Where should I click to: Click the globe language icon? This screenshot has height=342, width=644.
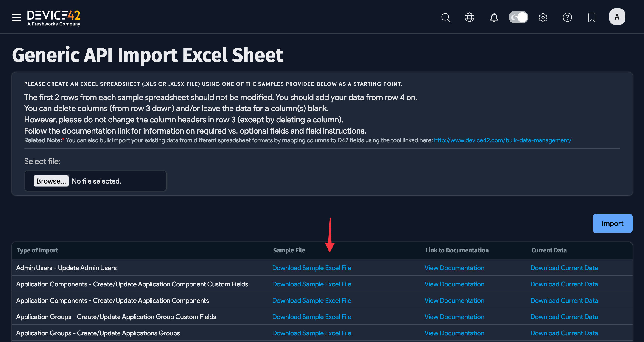(x=469, y=17)
